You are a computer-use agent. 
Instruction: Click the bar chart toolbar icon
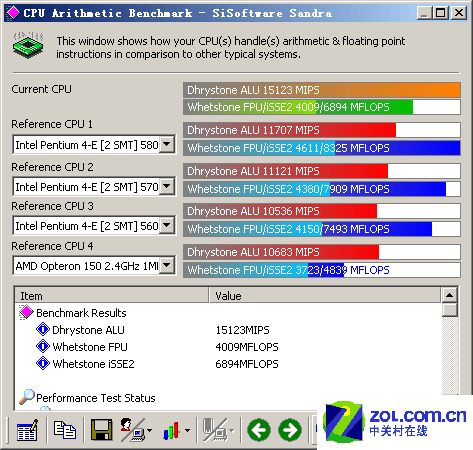(171, 430)
